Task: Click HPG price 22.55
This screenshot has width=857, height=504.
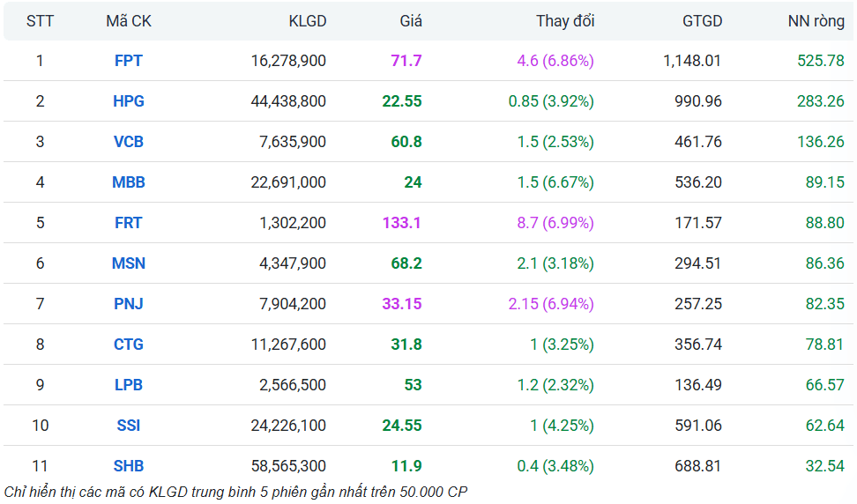Action: [402, 101]
